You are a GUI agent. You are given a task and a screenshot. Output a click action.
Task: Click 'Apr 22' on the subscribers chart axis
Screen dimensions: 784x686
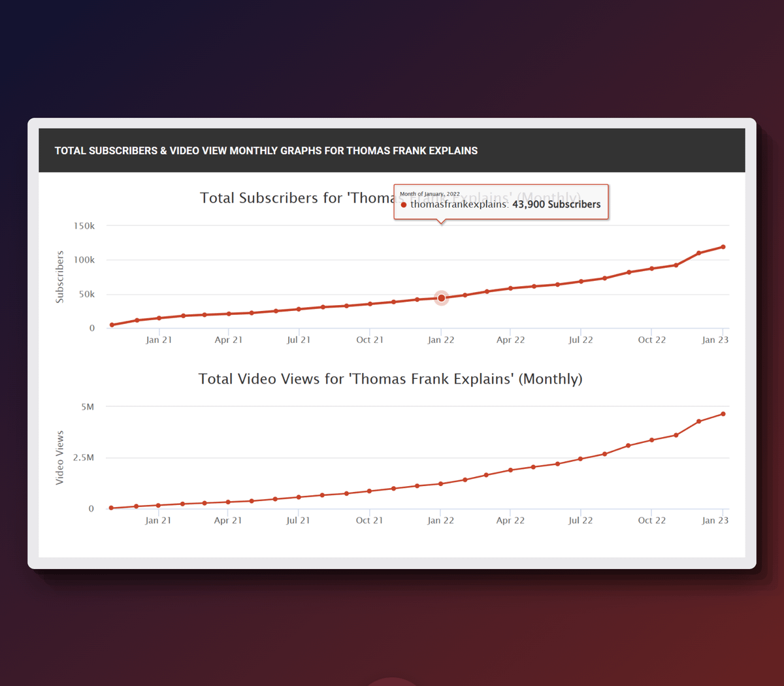click(511, 340)
